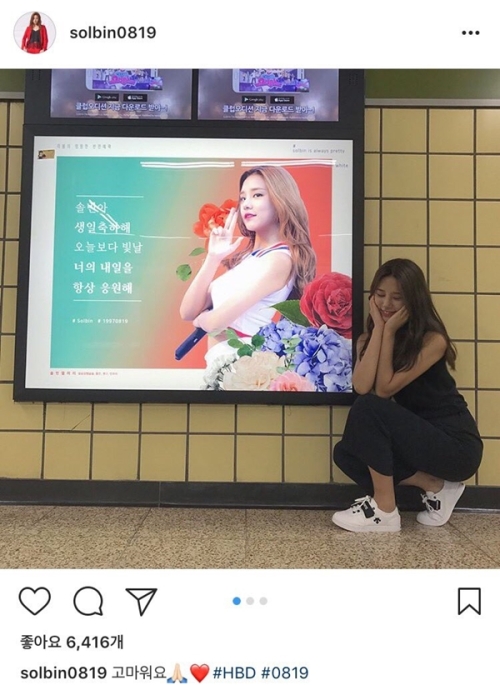The width and height of the screenshot is (500, 685).
Task: Open the three-dot more options menu
Action: [470, 33]
